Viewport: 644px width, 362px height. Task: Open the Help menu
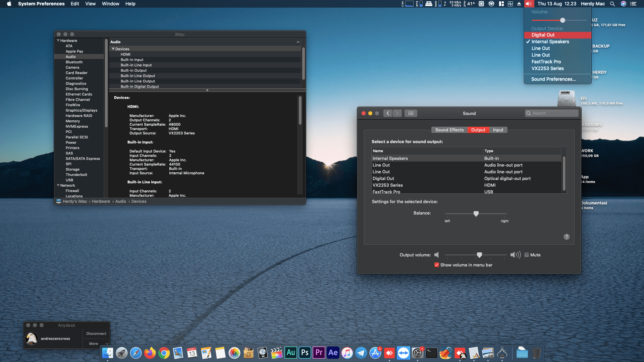tap(130, 4)
